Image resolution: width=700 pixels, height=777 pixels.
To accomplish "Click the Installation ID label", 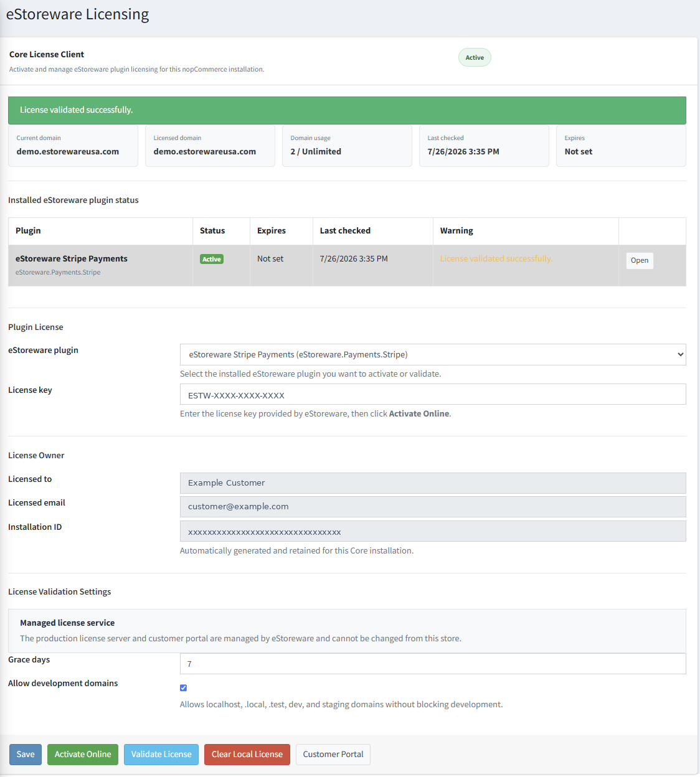I will coord(35,527).
